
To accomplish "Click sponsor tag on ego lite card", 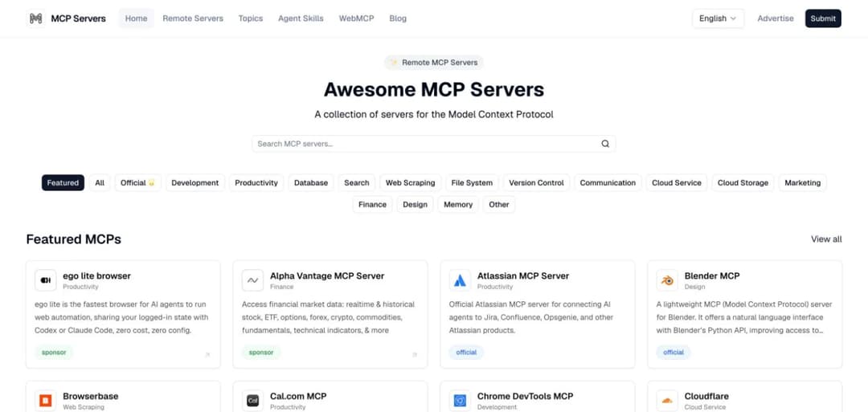I will tap(54, 353).
